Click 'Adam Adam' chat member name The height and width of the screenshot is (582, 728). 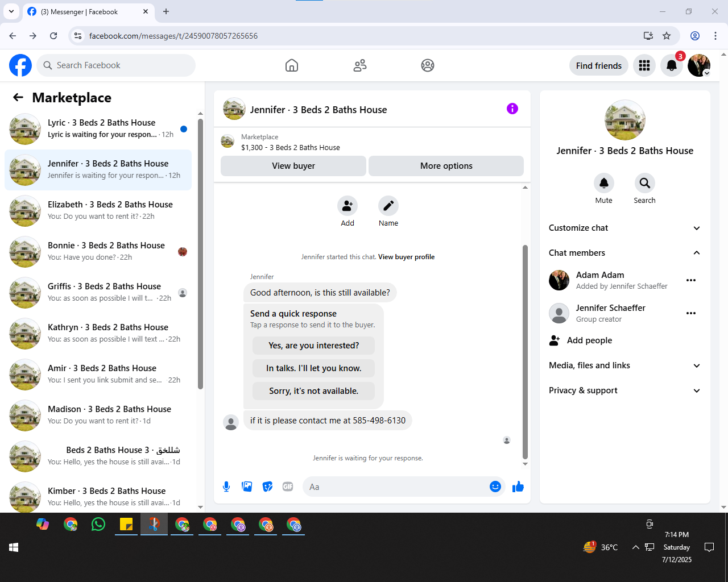click(600, 275)
